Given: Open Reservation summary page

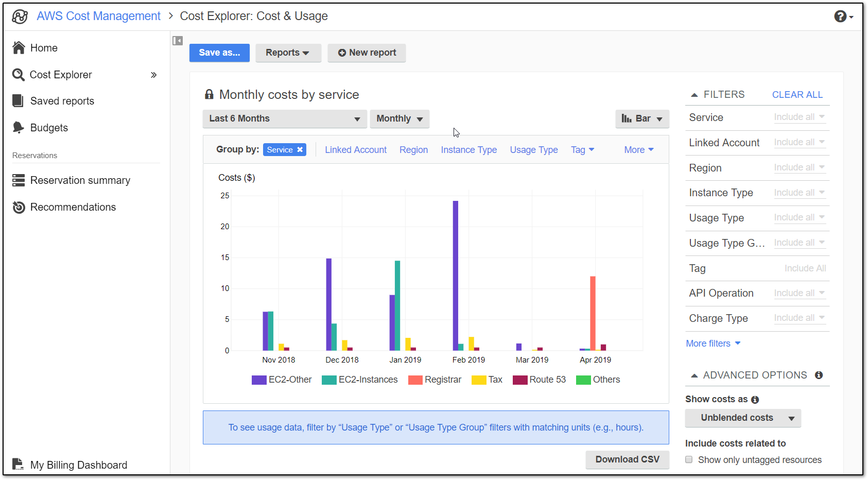Looking at the screenshot, I should click(80, 180).
